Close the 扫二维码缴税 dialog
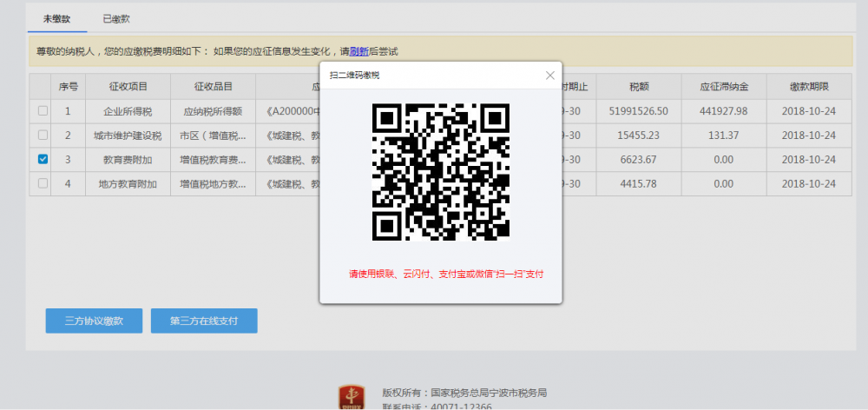868x410 pixels. pyautogui.click(x=549, y=76)
